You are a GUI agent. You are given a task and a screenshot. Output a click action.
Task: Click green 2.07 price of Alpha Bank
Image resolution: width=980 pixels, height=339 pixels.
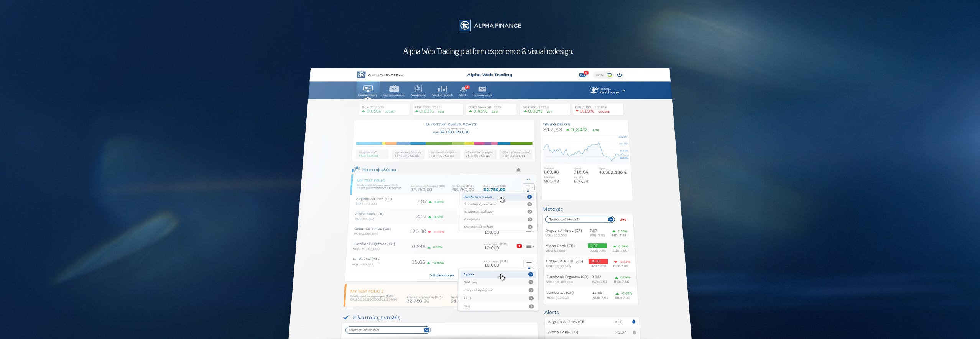point(597,246)
